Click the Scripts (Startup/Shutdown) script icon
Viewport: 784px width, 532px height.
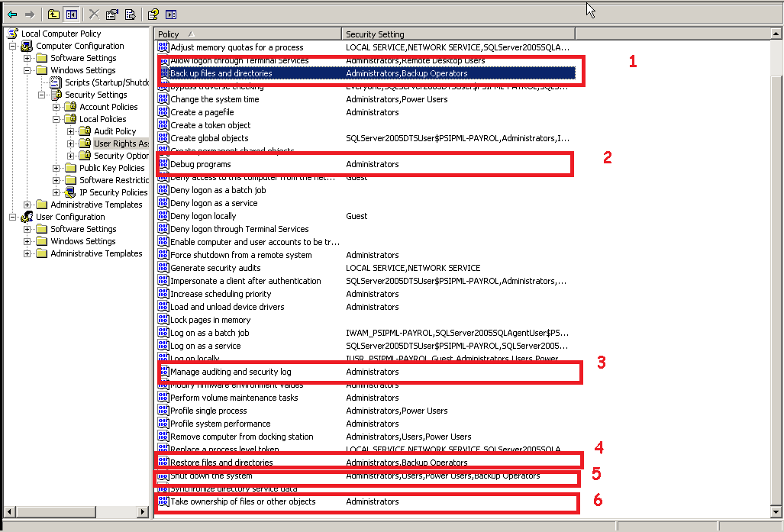pos(56,82)
